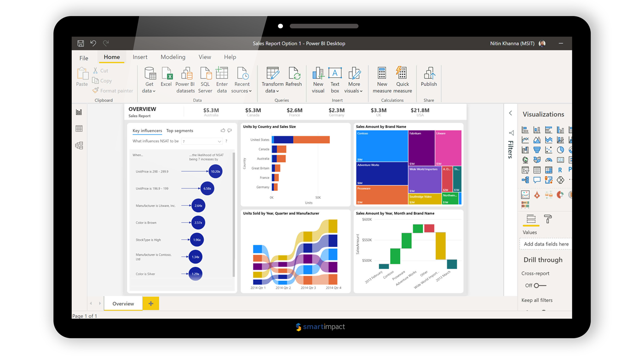This screenshot has width=644, height=362.
Task: Click the 10.20x influencer bubble
Action: click(x=215, y=172)
